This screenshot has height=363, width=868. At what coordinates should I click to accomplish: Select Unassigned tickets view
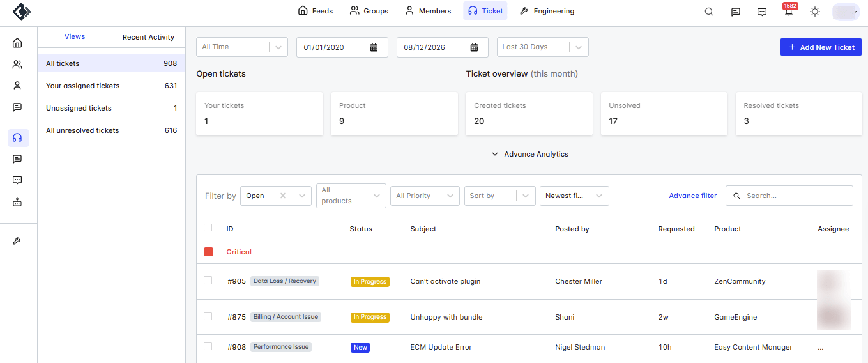pos(112,108)
